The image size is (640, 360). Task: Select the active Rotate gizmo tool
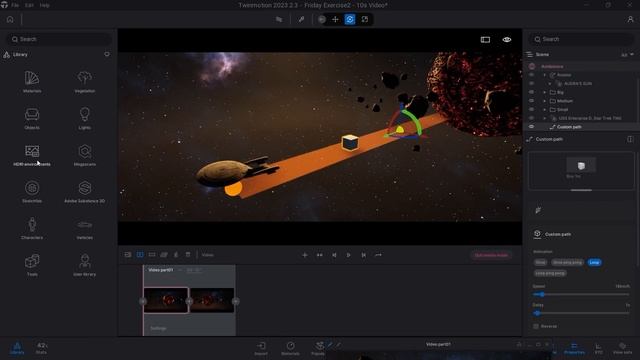click(350, 19)
